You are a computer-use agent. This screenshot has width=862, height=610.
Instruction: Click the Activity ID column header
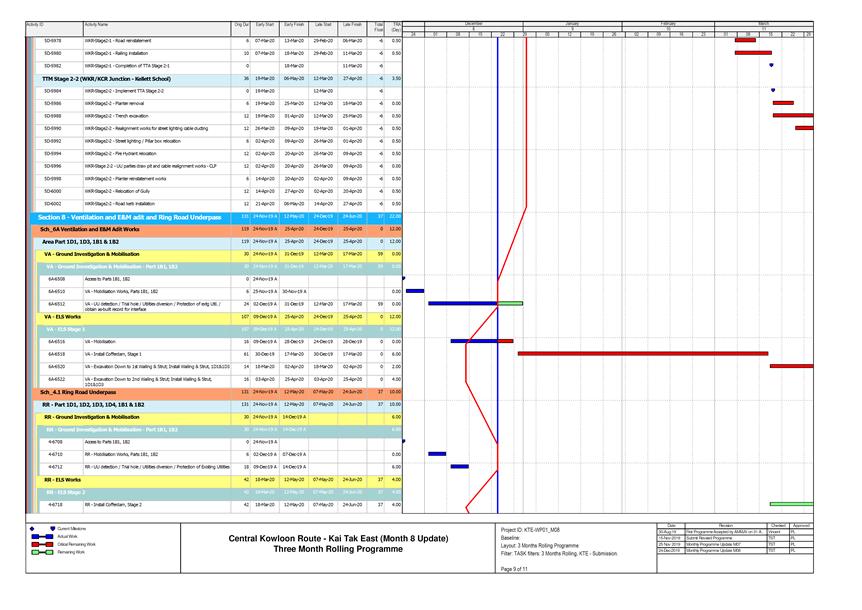pos(35,23)
